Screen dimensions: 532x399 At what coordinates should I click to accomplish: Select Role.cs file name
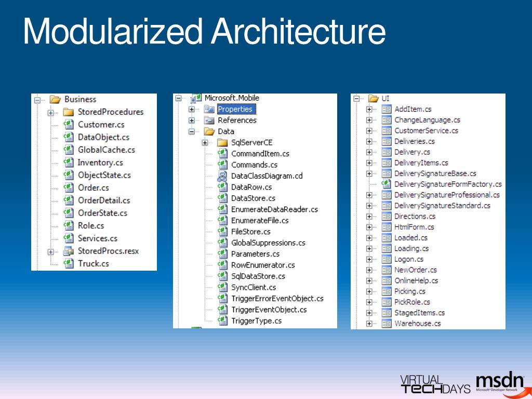click(91, 225)
